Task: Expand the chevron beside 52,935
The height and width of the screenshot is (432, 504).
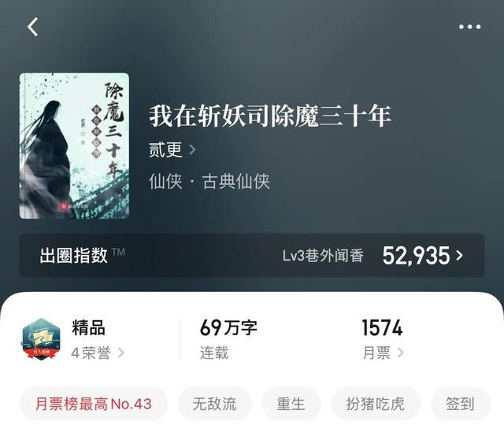Action: coord(460,256)
